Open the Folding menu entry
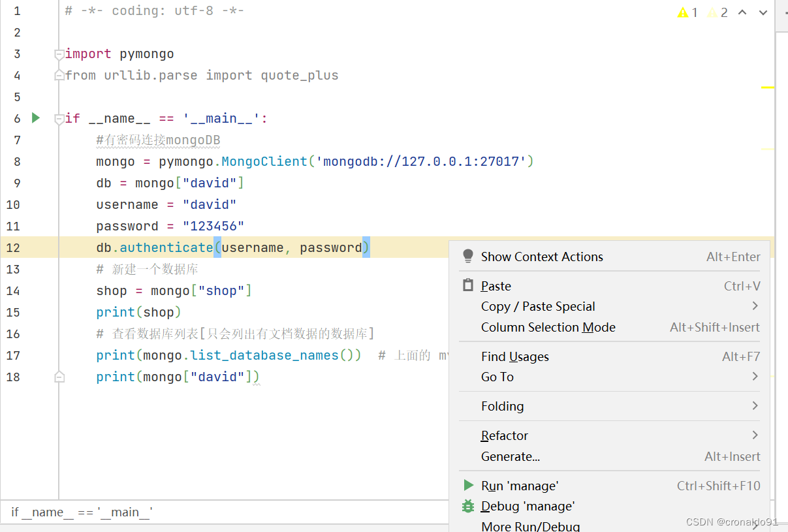This screenshot has height=532, width=788. (x=610, y=406)
